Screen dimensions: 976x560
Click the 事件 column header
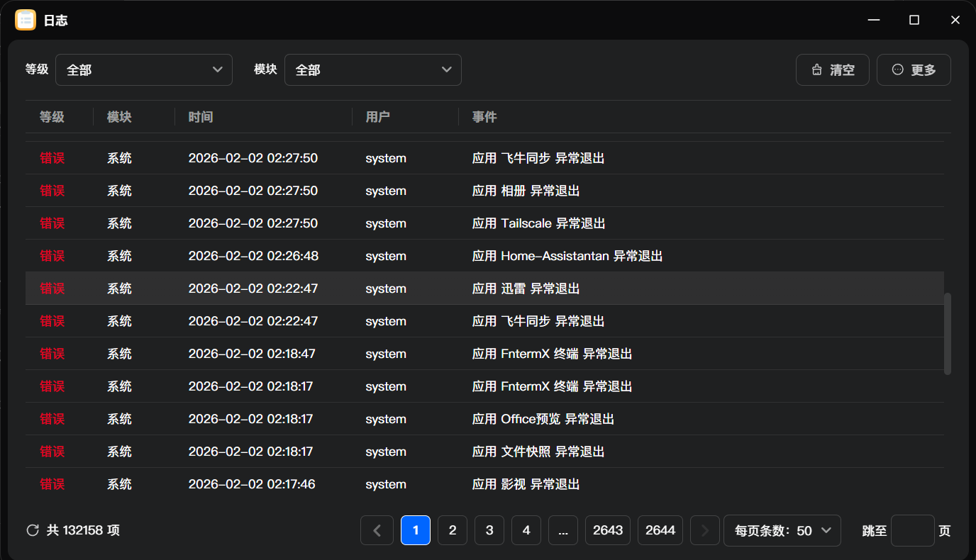[x=484, y=117]
